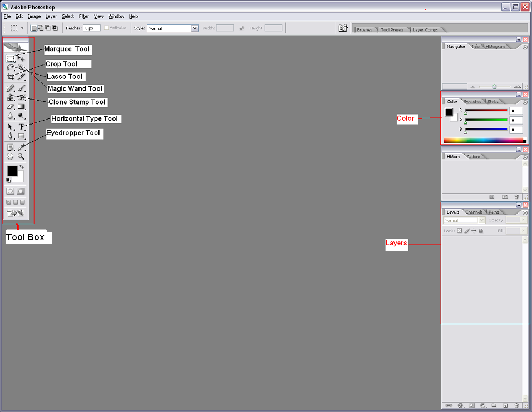
Task: Click the Feather value input field
Action: [x=92, y=28]
